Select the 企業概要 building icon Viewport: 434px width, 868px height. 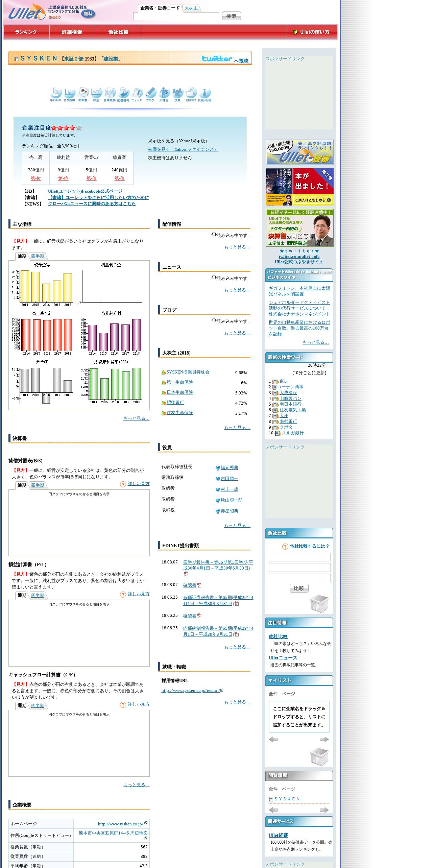pyautogui.click(x=110, y=94)
